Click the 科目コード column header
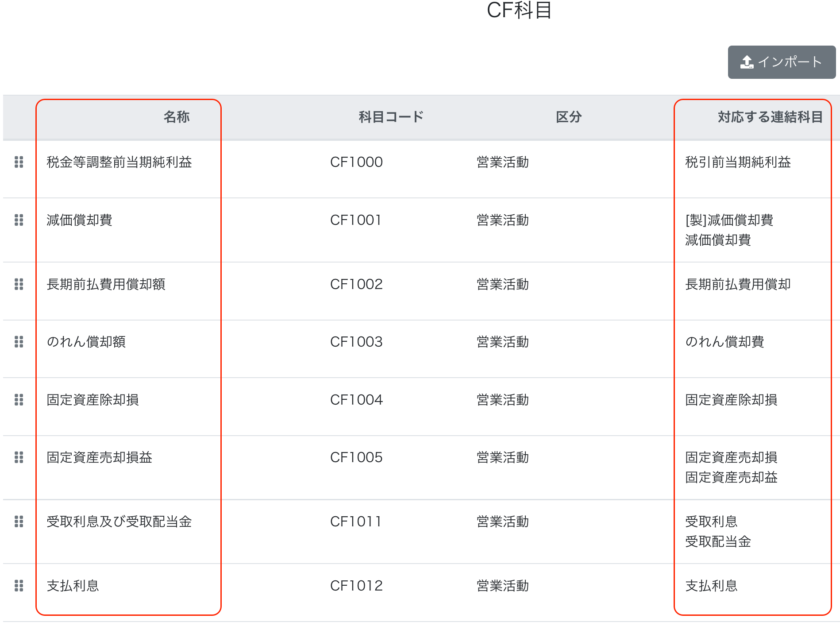The image size is (840, 626). [x=391, y=117]
